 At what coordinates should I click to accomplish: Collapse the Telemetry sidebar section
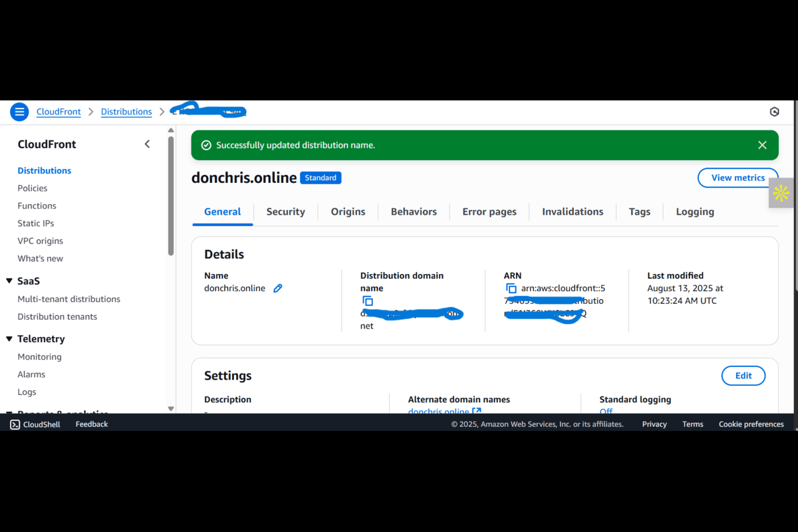click(9, 339)
